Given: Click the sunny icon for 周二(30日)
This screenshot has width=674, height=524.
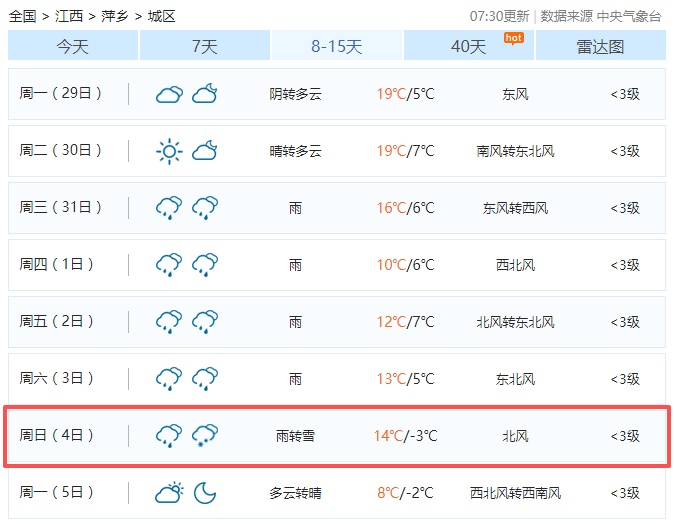Looking at the screenshot, I should point(169,151).
